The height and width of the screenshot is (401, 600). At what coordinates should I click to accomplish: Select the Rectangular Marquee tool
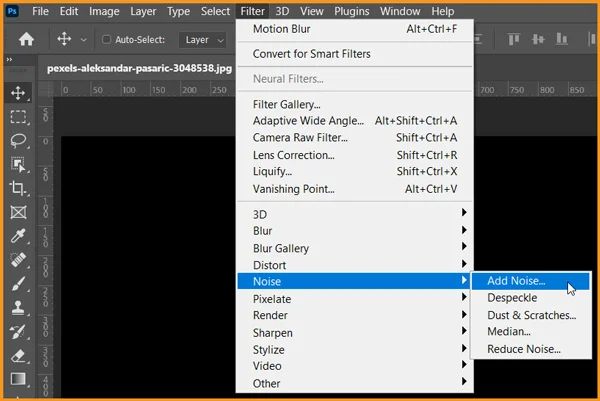[x=18, y=116]
